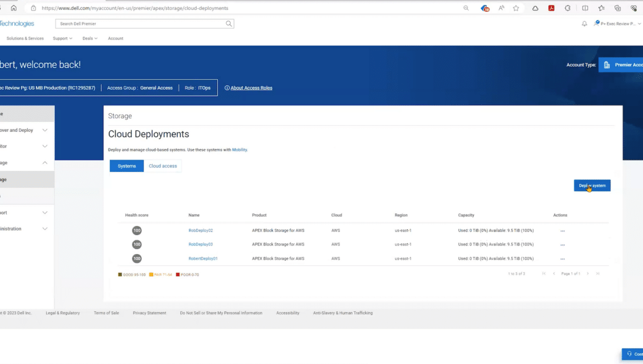Open the collections icon
The width and height of the screenshot is (643, 364).
618,8
